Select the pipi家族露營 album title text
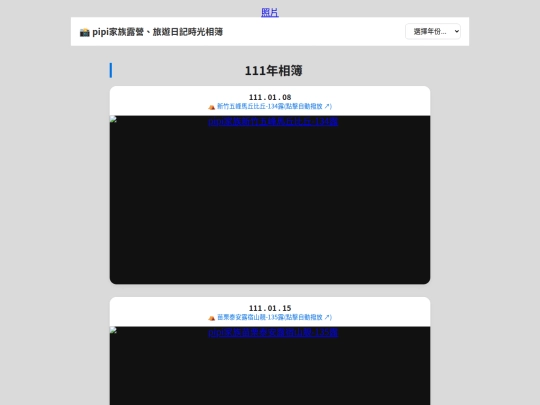540x405 pixels. coord(157,32)
